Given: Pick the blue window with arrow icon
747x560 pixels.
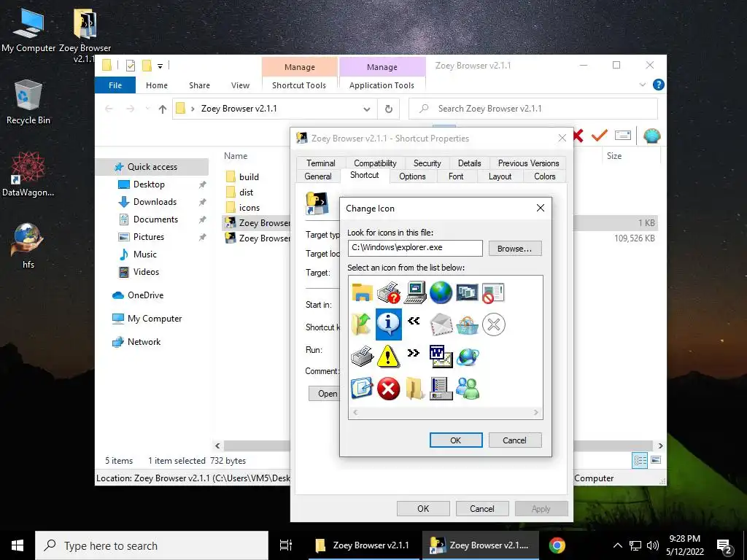Looking at the screenshot, I should [x=362, y=388].
